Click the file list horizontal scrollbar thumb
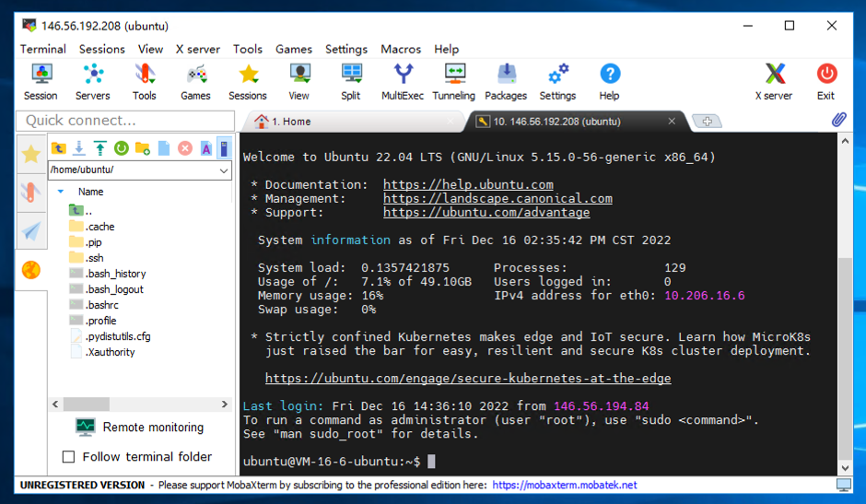 (x=87, y=404)
